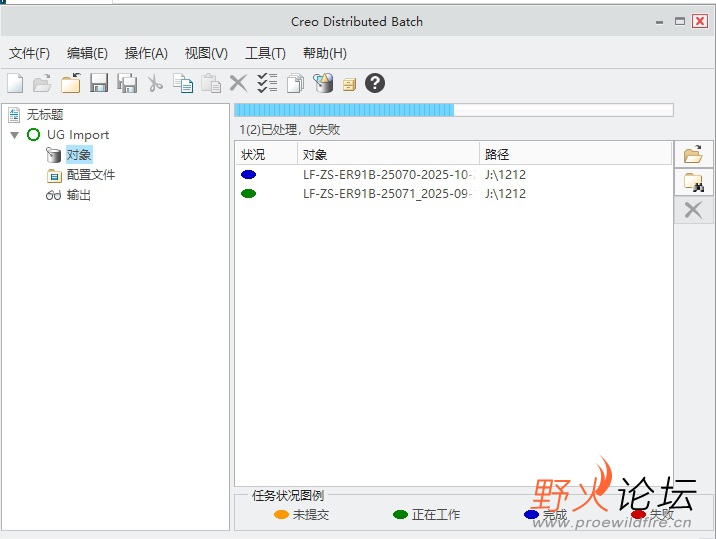
Task: Click the duplicate pages toolbar icon
Action: click(x=295, y=84)
